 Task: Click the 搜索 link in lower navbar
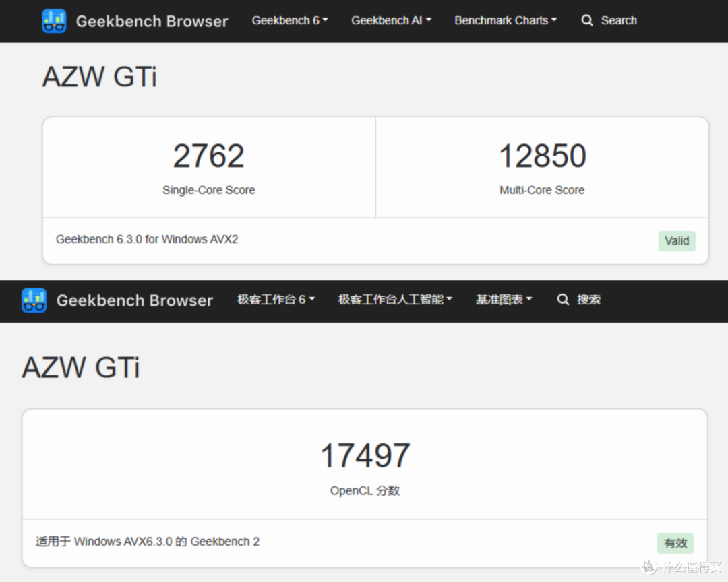pyautogui.click(x=588, y=300)
